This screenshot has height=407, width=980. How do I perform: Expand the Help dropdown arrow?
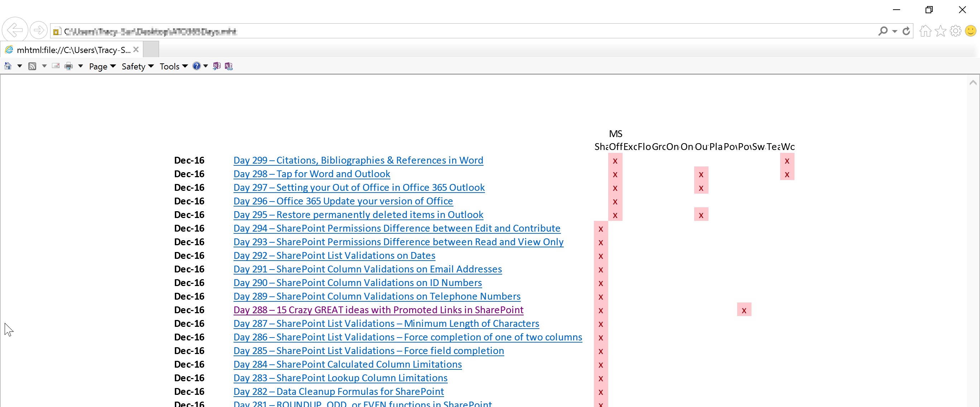point(206,66)
